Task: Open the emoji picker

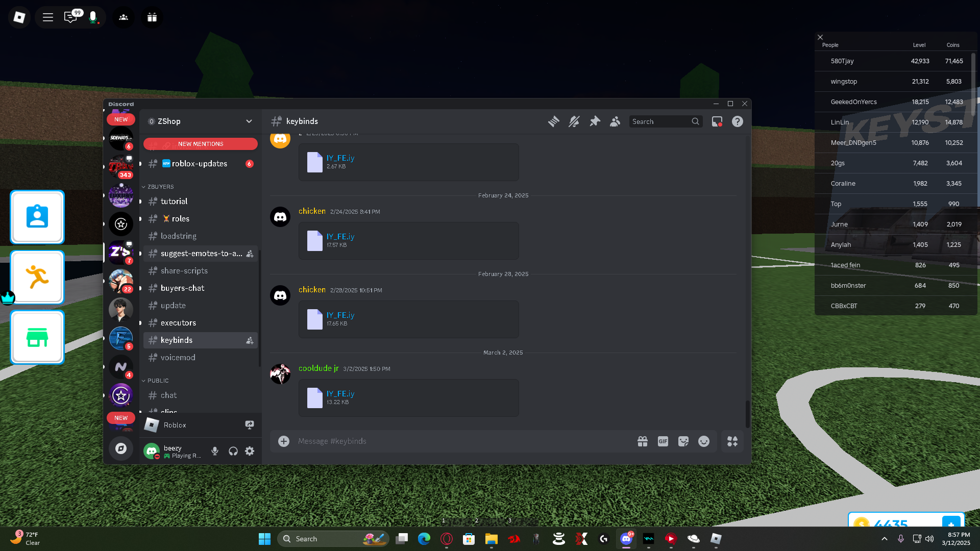Action: pyautogui.click(x=704, y=441)
